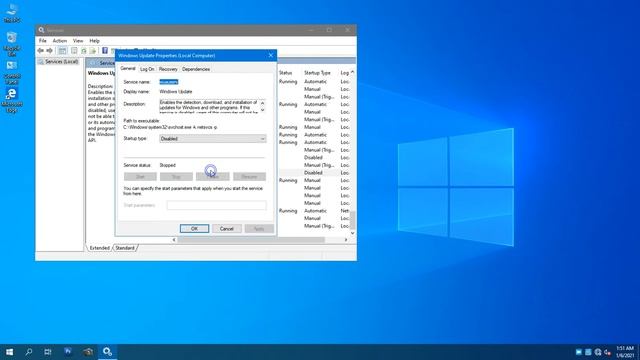Open the Help menu
The width and height of the screenshot is (640, 360).
tap(94, 41)
